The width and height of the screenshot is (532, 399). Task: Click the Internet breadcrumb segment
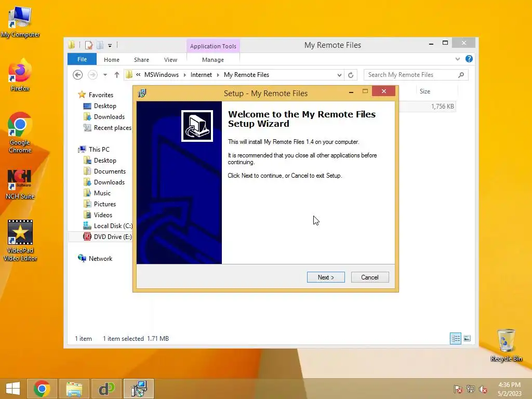201,75
